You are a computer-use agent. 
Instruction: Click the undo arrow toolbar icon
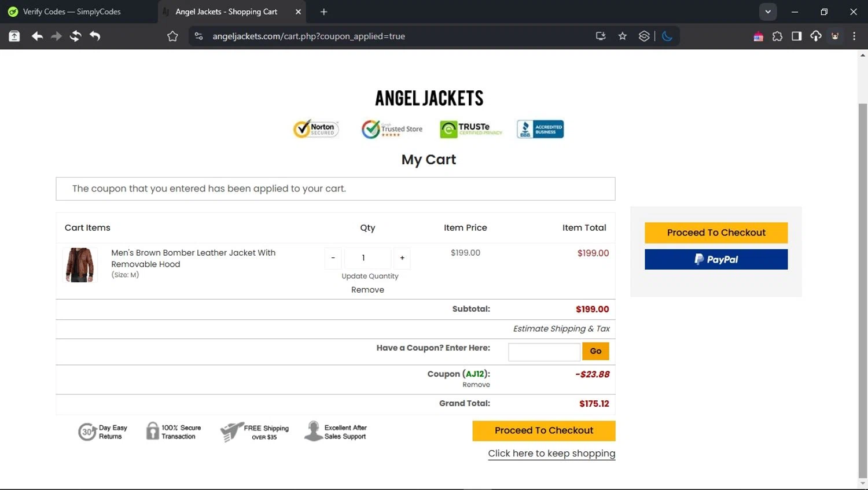pos(95,36)
